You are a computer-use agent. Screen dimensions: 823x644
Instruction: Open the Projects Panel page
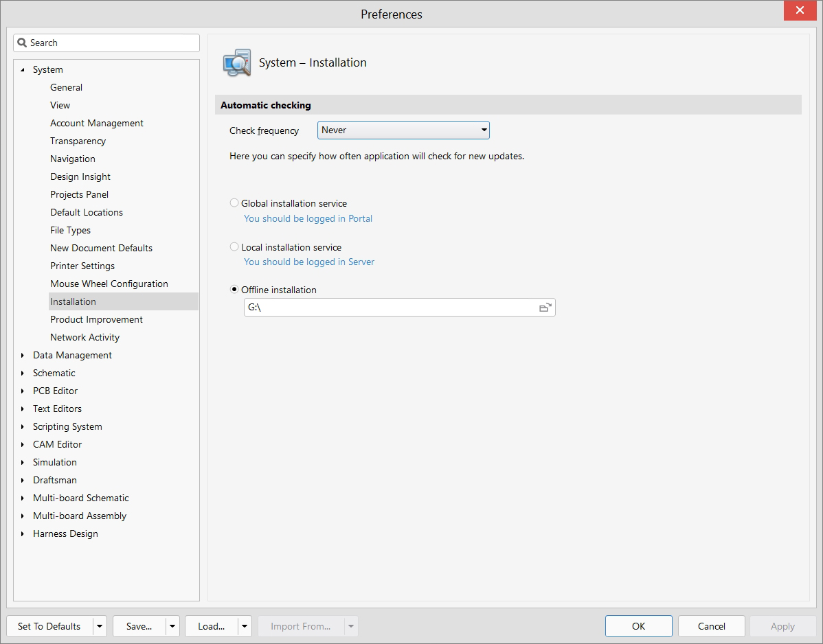(x=79, y=194)
